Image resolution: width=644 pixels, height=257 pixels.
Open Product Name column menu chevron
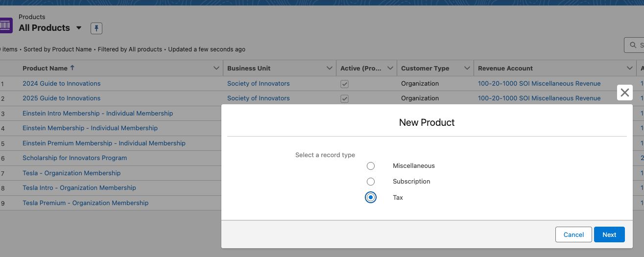(216, 68)
